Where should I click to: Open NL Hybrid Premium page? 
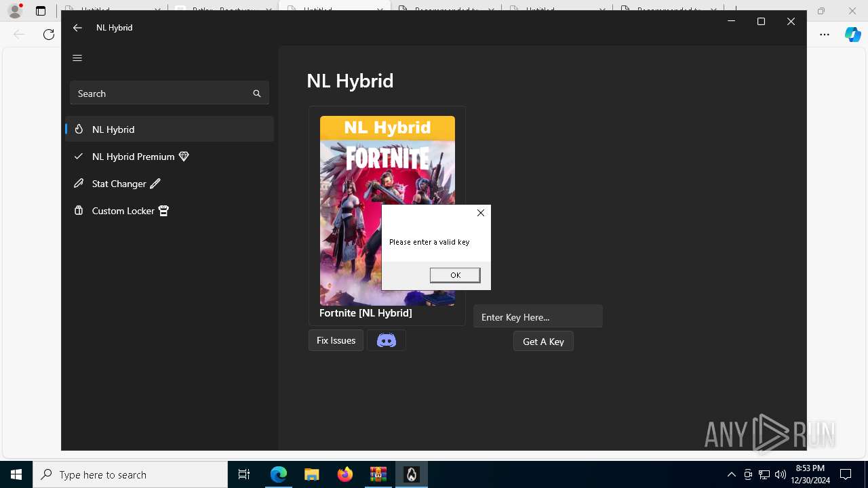click(170, 157)
